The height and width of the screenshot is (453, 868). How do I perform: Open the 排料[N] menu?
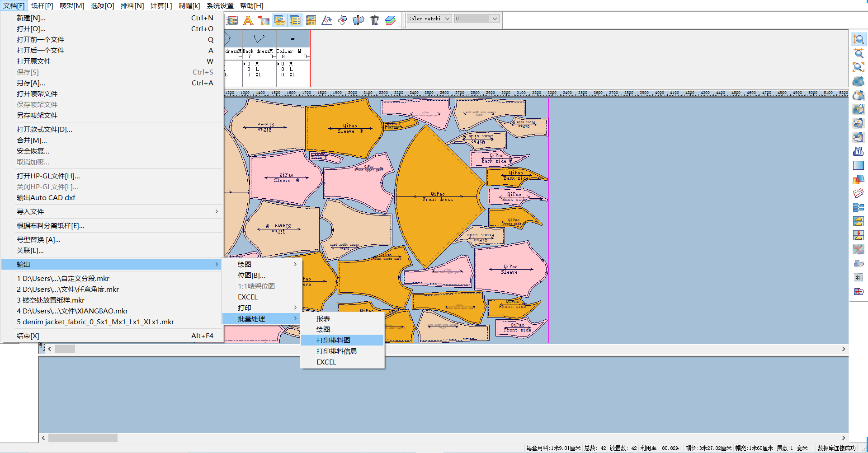132,5
